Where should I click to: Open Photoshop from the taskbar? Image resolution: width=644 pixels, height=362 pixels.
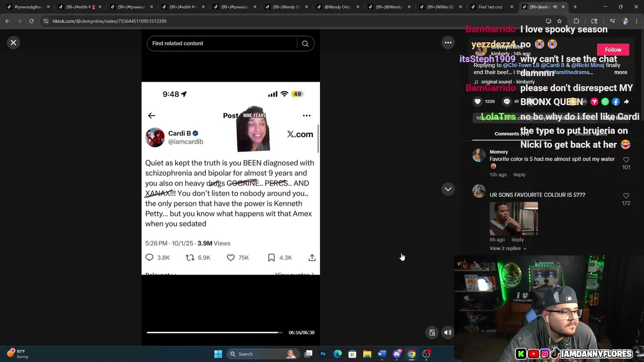tap(323, 354)
